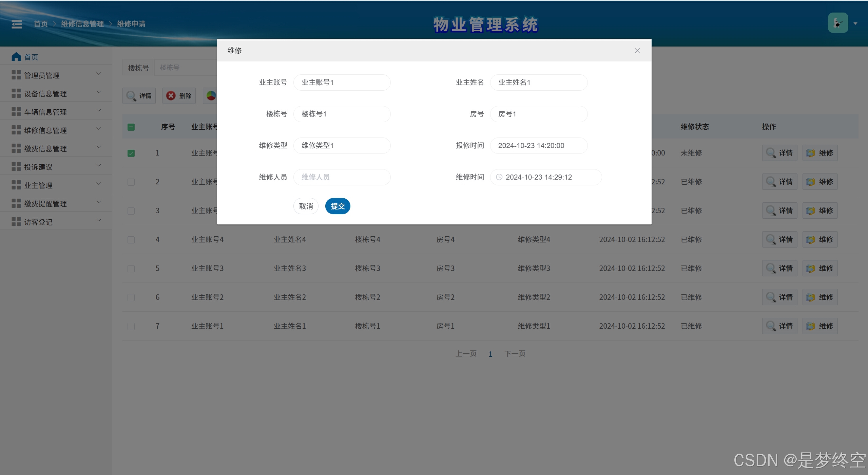Check the checkbox for row 5
Viewport: 868px width, 475px height.
point(131,269)
